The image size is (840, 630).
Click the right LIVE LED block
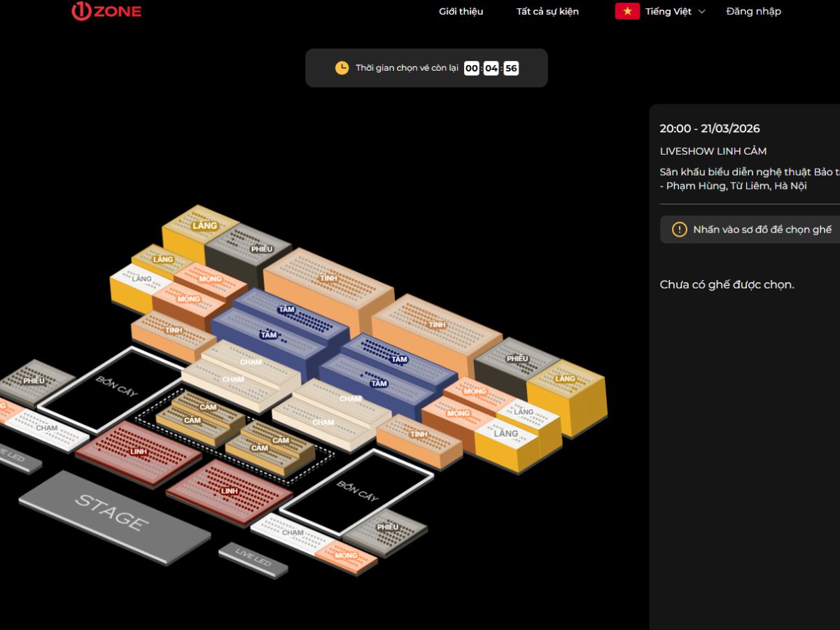point(253,559)
